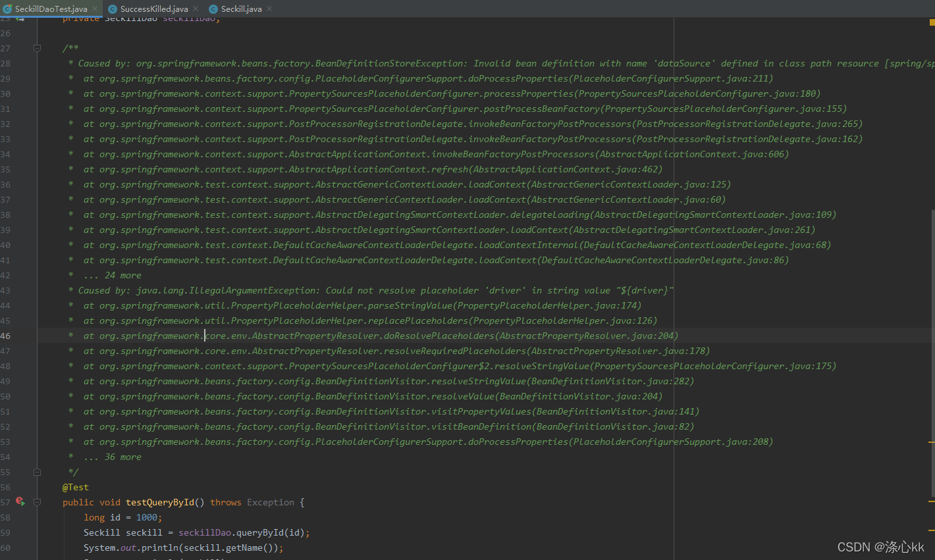The image size is (935, 560).
Task: Click the vertical editor scrollbar thumb
Action: 932,352
